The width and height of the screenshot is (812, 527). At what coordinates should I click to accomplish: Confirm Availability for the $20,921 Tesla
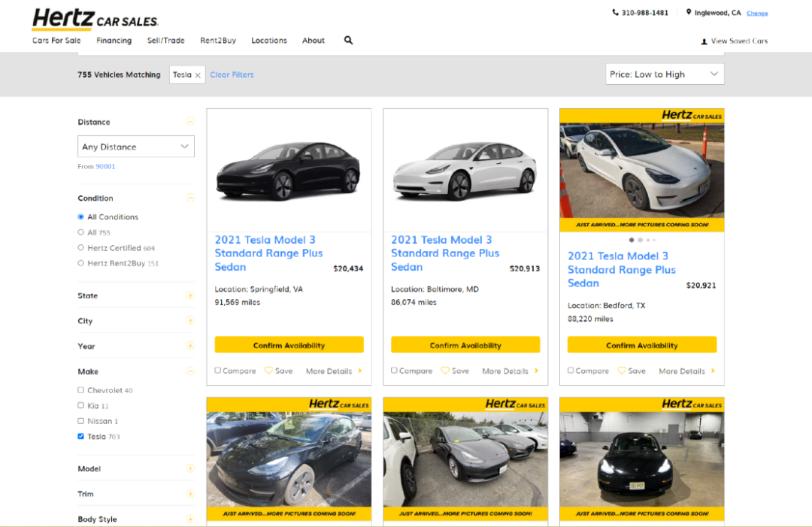coord(642,345)
